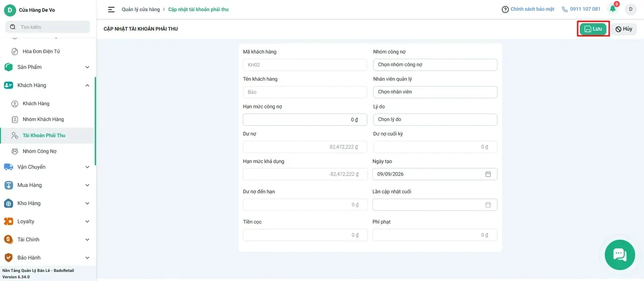Click the Khách Hàng ID card icon
Image resolution: width=644 pixels, height=281 pixels.
click(9, 85)
